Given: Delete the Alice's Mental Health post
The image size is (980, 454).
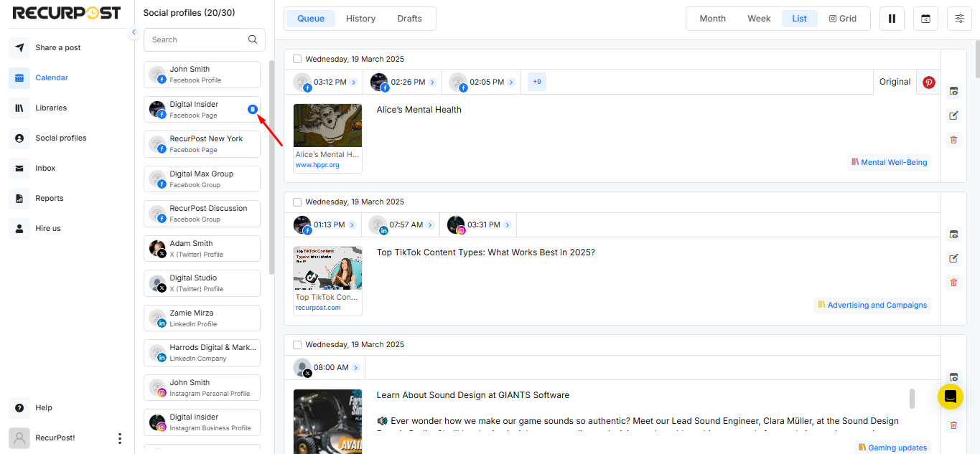Looking at the screenshot, I should (x=953, y=140).
